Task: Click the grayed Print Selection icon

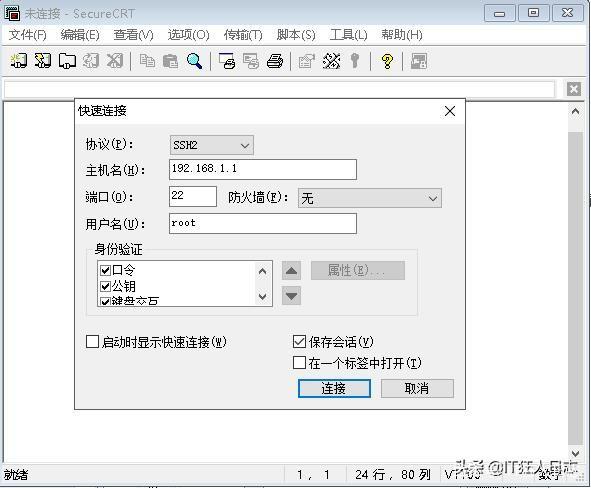Action: (251, 61)
